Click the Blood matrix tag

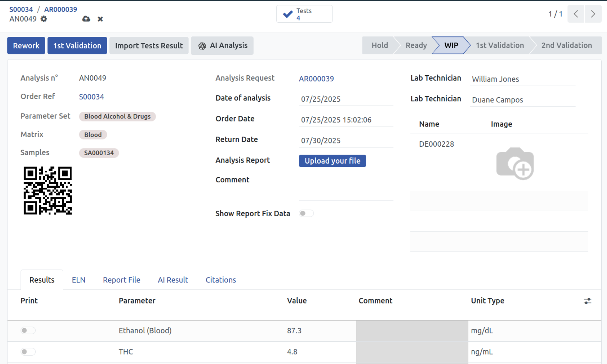[x=93, y=135]
